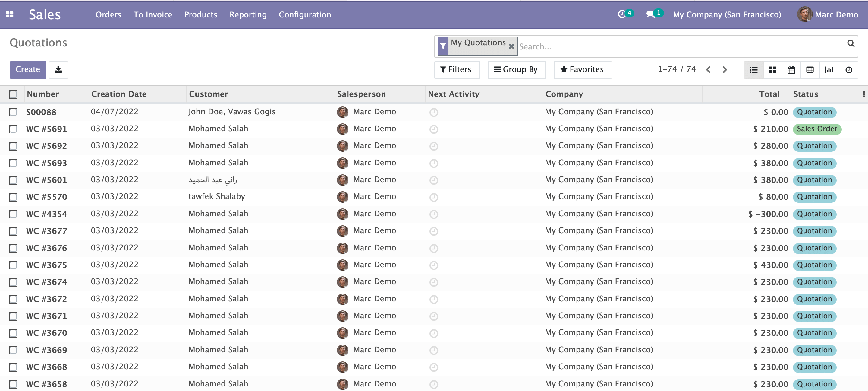
Task: Open the Reporting menu
Action: (x=248, y=14)
